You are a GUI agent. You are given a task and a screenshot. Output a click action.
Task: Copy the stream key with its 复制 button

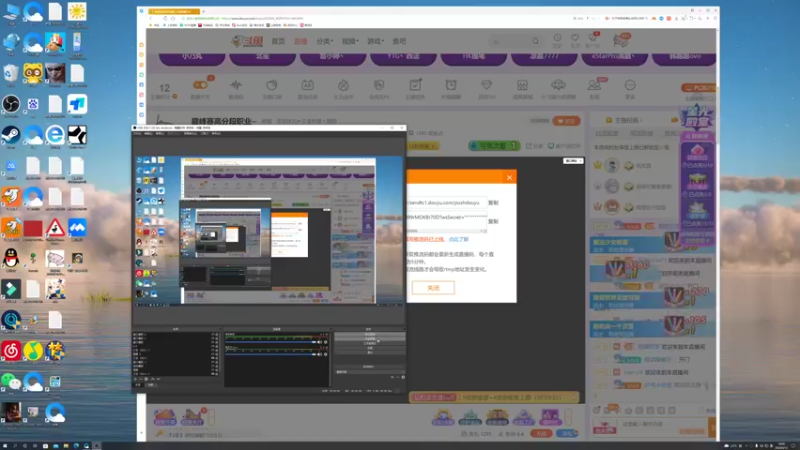(x=493, y=222)
